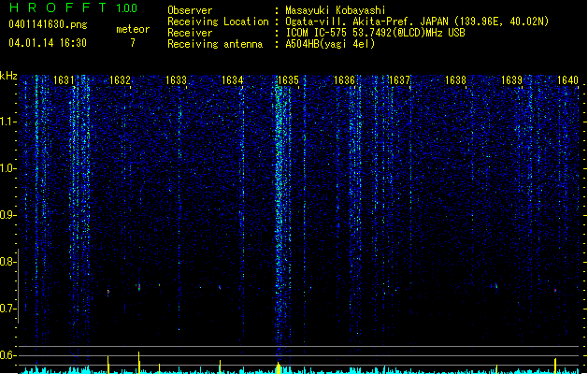Click the 0.9 kHz frequency tick label
The height and width of the screenshot is (374, 588).
pos(7,215)
